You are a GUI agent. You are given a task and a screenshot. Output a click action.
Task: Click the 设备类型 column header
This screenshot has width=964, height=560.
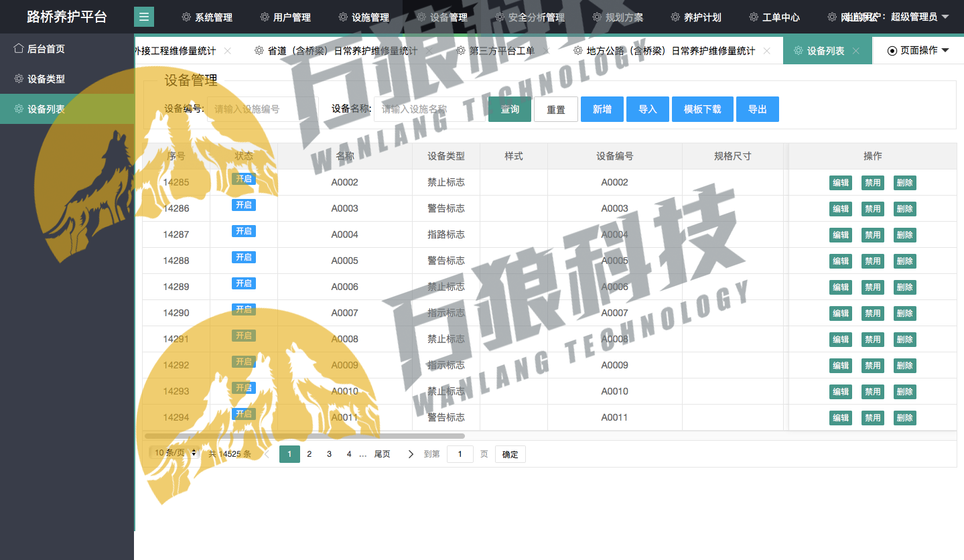(x=446, y=156)
